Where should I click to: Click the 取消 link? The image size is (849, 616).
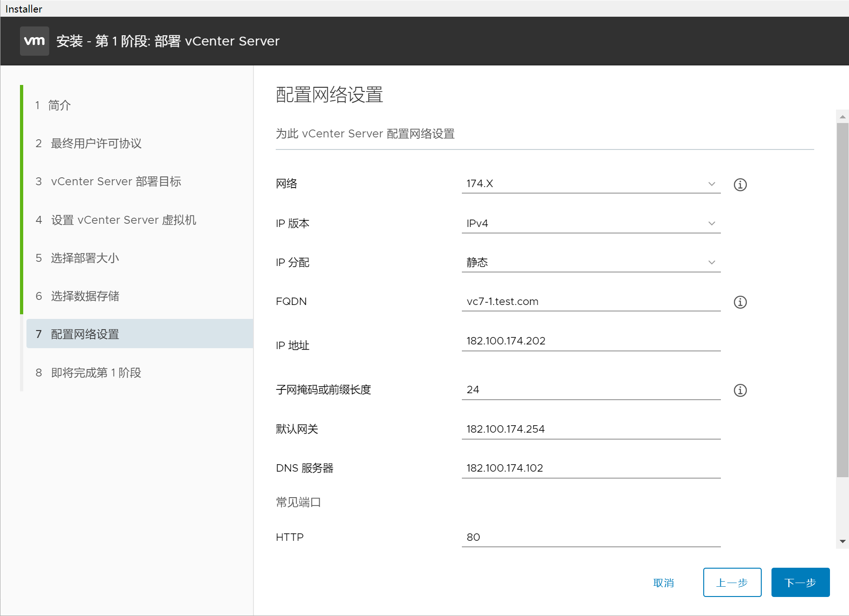(663, 583)
